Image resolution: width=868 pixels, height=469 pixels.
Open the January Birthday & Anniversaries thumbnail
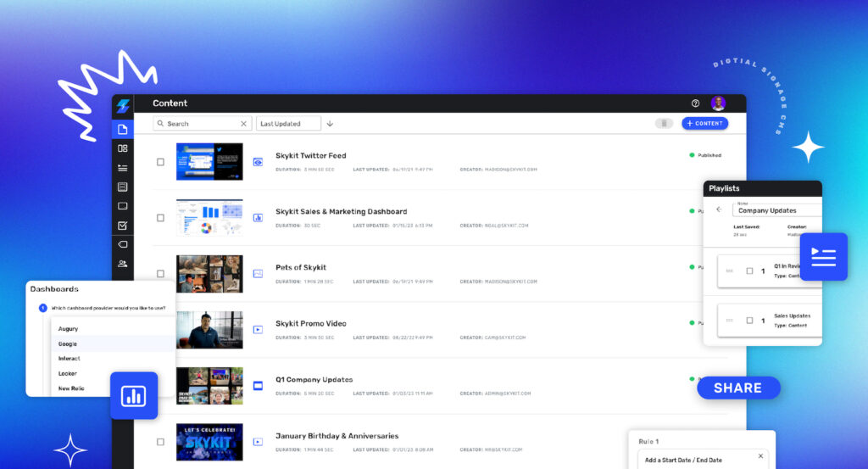pyautogui.click(x=209, y=442)
